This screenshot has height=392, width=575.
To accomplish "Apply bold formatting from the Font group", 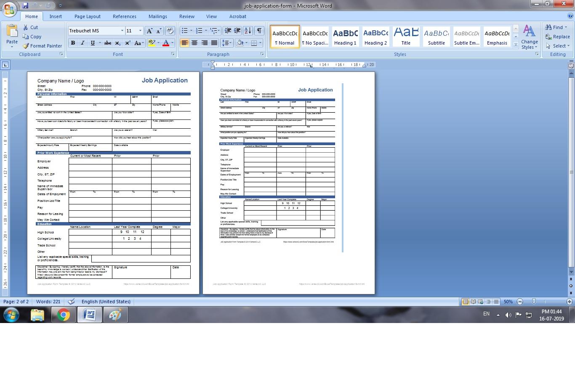I will [72, 43].
